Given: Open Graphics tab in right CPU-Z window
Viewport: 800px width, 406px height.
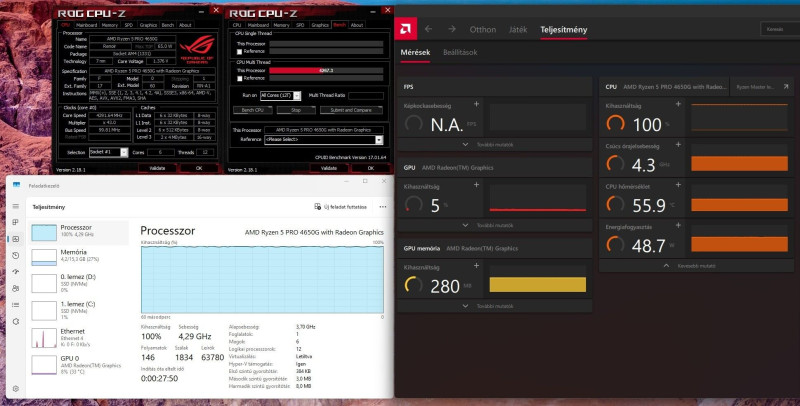Looking at the screenshot, I should tap(320, 24).
